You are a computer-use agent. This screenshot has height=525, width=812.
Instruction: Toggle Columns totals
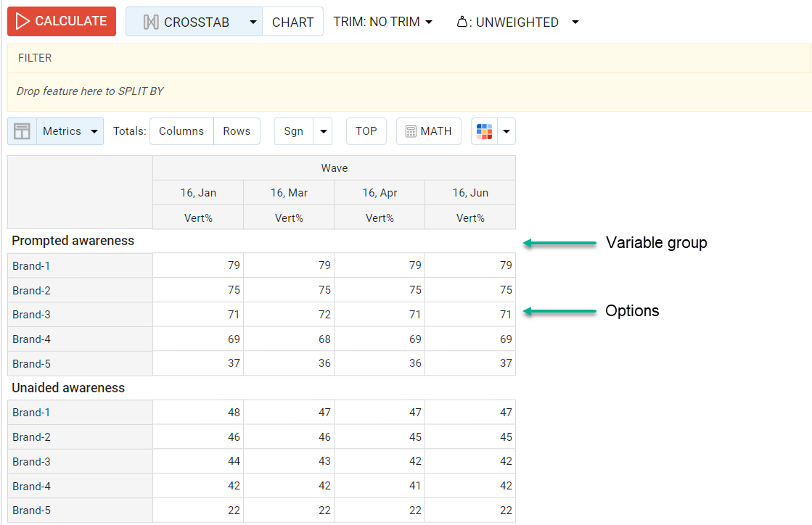click(181, 131)
